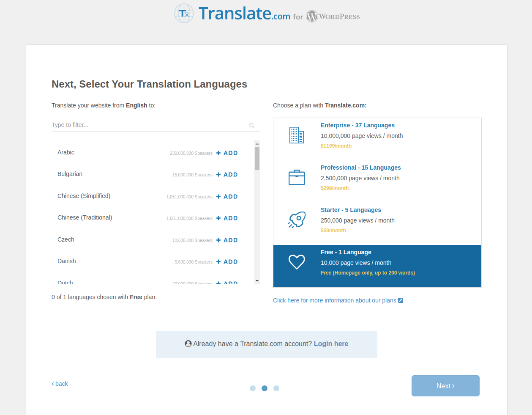Screen dimensions: 532x415
Task: Click the second (active) step dot
Action: [265, 388]
